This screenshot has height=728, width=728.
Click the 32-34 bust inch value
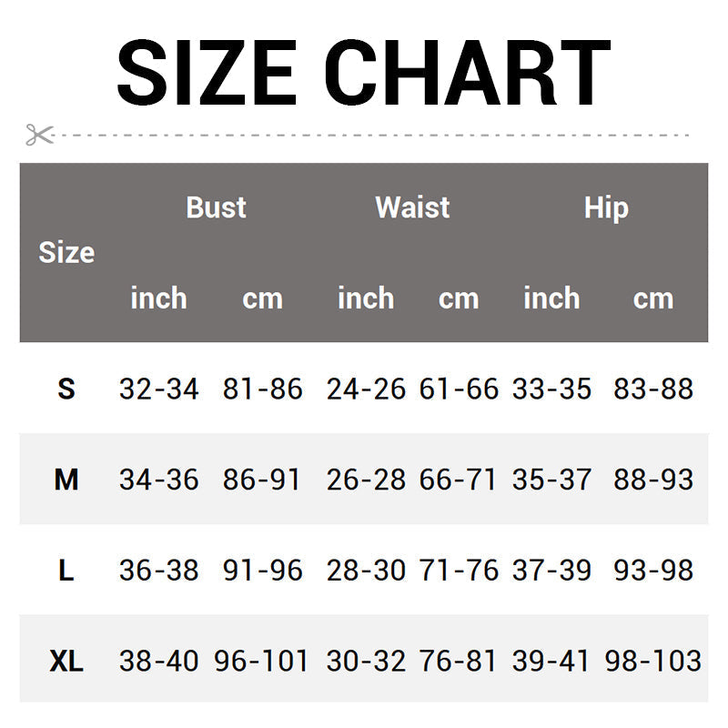pyautogui.click(x=158, y=389)
